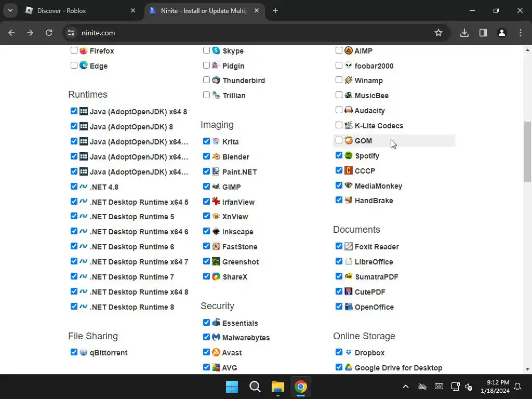Uncheck the AVG checkbox

point(206,367)
